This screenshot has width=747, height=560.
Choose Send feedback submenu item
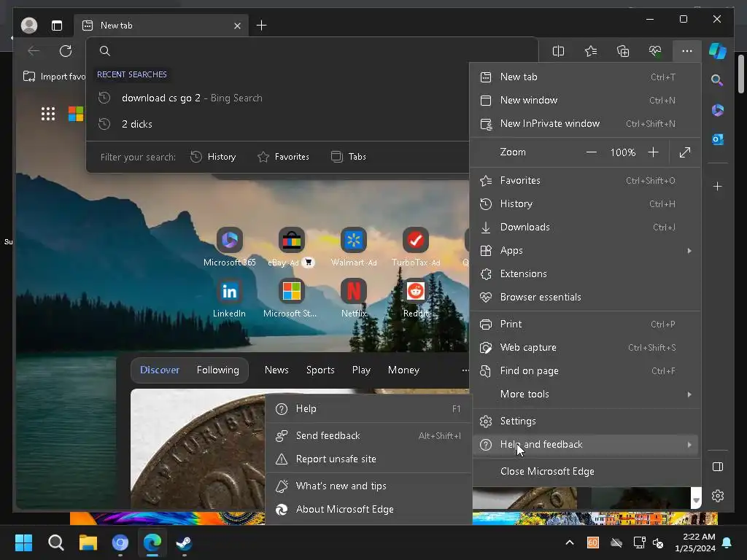368,436
